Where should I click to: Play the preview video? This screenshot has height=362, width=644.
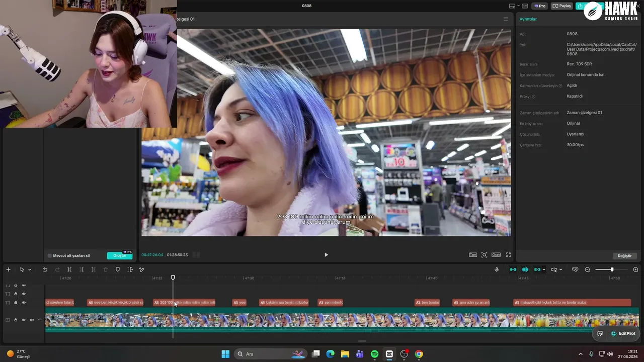tap(326, 255)
